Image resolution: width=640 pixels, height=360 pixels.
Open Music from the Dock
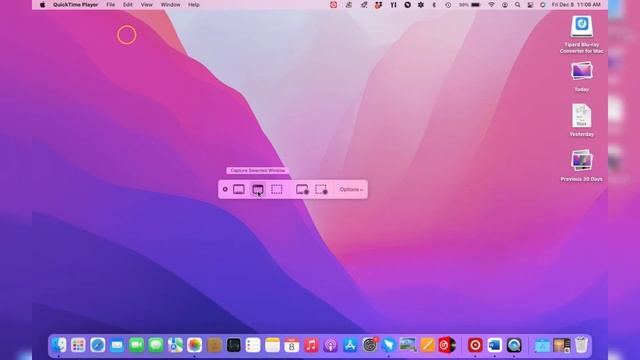point(311,345)
